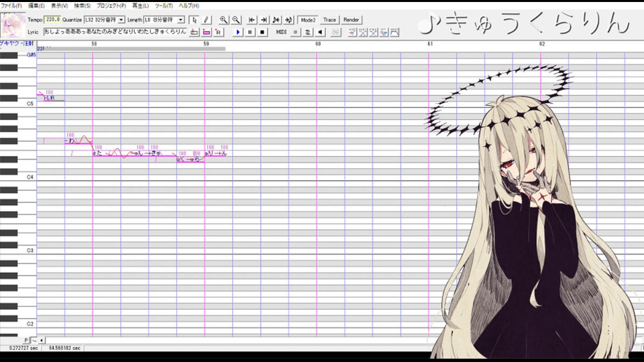
Task: Jump to the start with left-bar arrow
Action: click(x=252, y=19)
